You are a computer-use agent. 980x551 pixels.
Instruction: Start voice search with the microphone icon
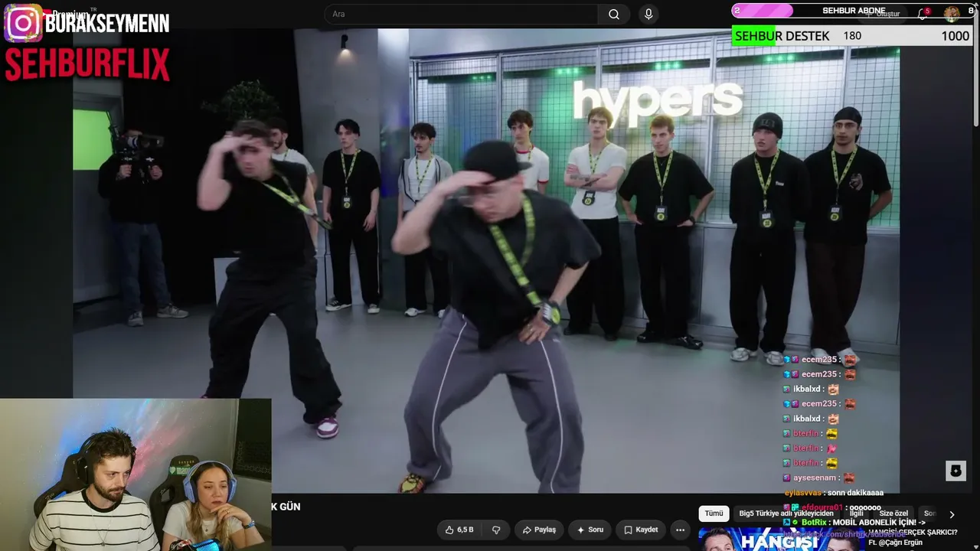[x=648, y=14]
